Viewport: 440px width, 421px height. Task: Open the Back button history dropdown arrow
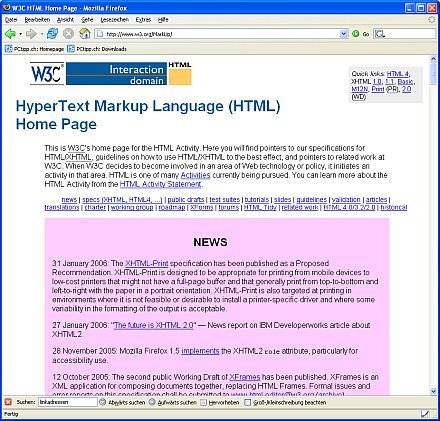pos(20,34)
